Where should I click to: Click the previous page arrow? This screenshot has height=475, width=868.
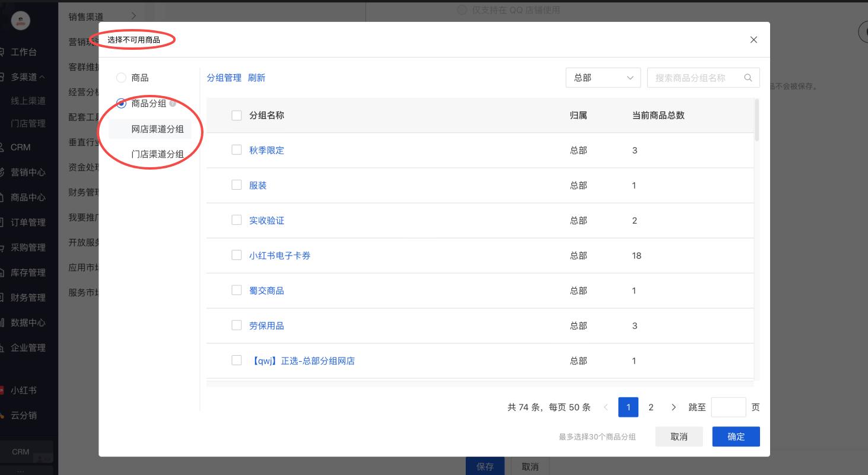coord(606,407)
